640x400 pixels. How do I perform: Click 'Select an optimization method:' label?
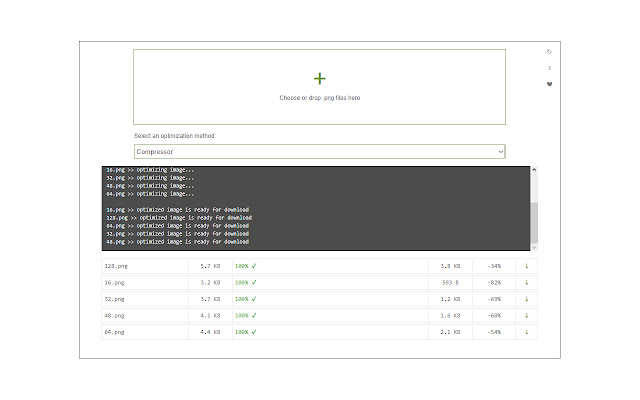pyautogui.click(x=175, y=136)
